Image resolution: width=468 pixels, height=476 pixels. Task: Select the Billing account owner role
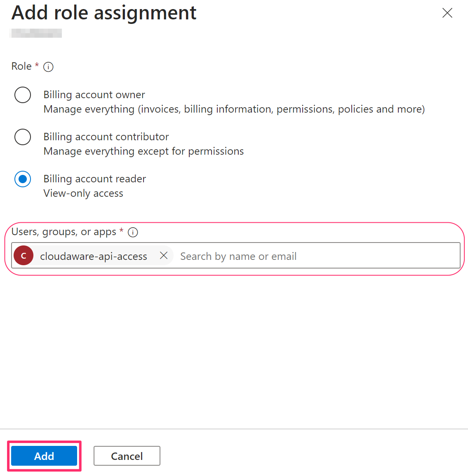[x=23, y=94]
